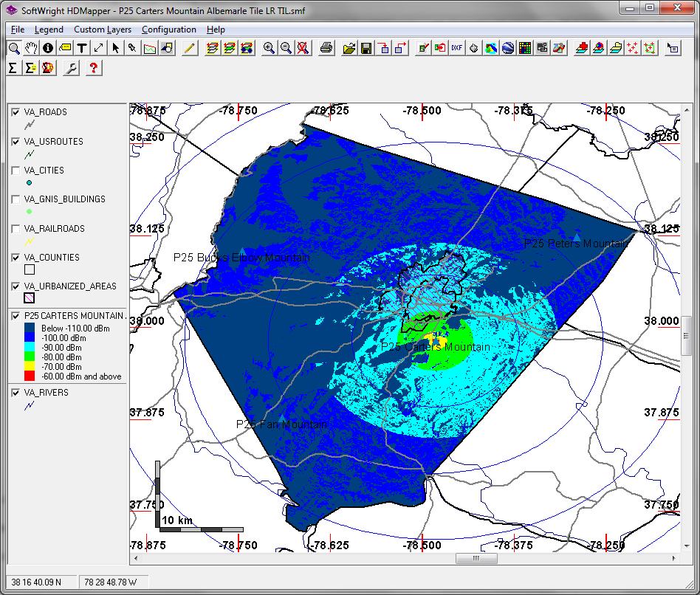Uncheck the VA_RIVERS layer checkbox
This screenshot has width=700, height=595.
(x=16, y=393)
